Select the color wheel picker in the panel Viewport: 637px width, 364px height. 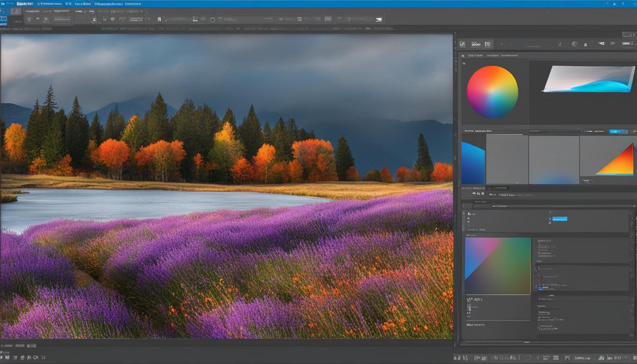coord(493,91)
